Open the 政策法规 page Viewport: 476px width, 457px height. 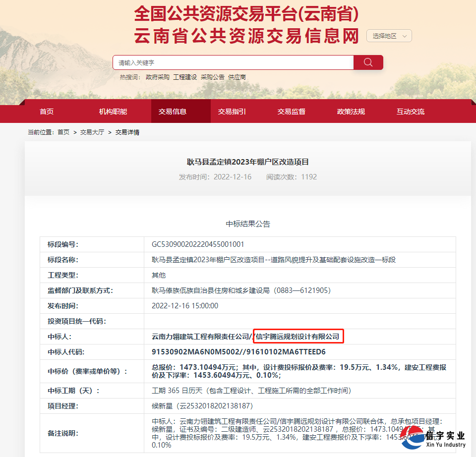pyautogui.click(x=351, y=112)
